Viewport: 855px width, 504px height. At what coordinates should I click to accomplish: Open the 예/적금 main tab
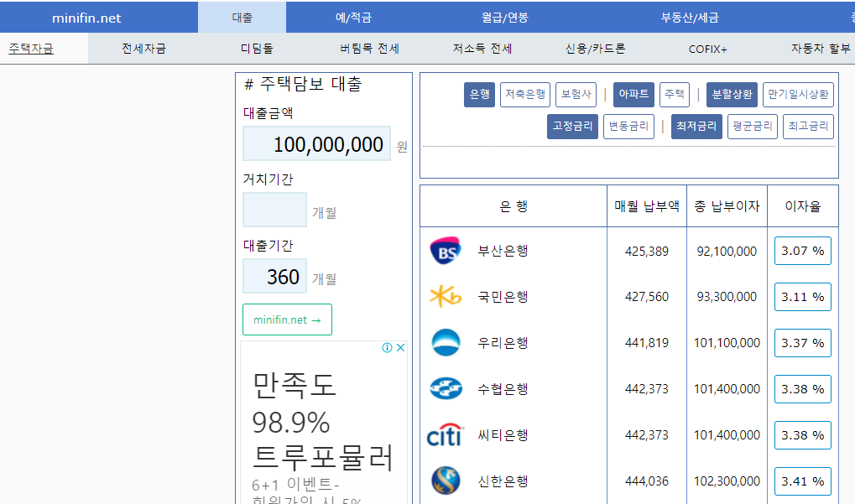(x=353, y=18)
